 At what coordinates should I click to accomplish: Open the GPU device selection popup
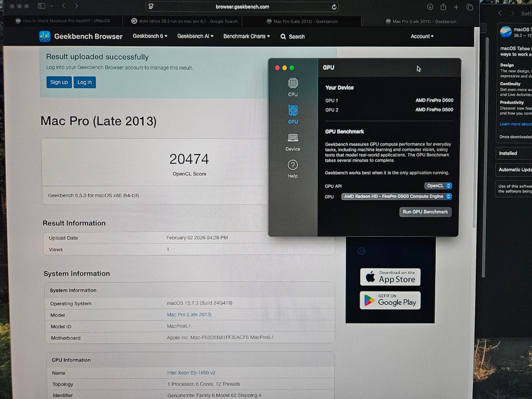pyautogui.click(x=396, y=196)
